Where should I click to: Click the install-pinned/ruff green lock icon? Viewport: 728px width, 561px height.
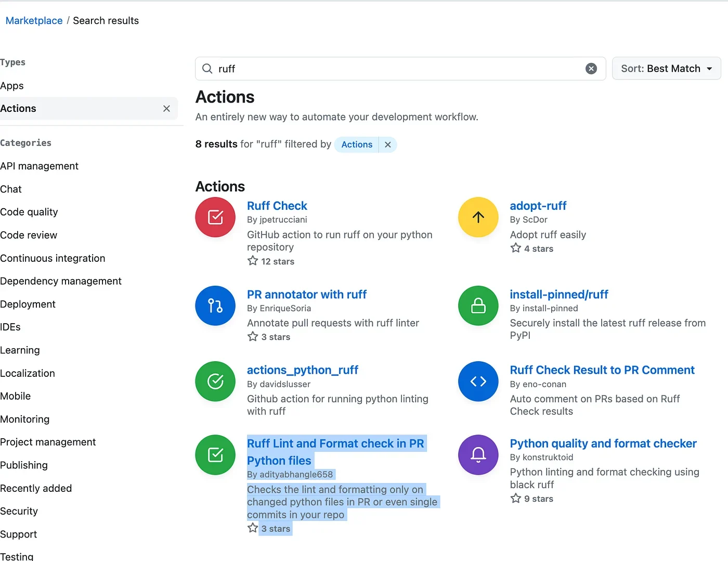pos(478,305)
